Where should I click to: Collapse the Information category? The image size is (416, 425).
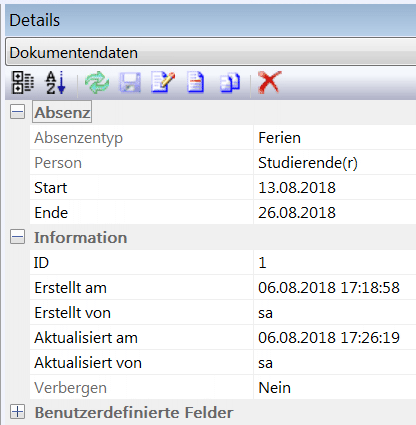pos(17,237)
